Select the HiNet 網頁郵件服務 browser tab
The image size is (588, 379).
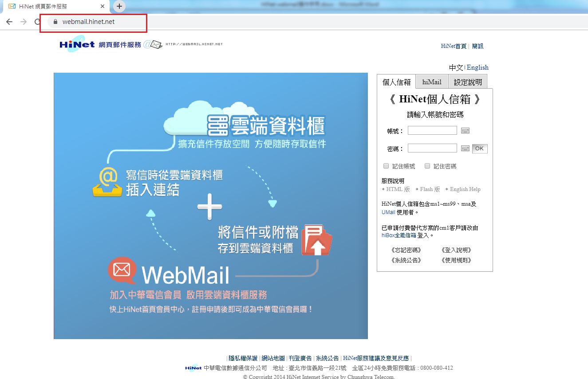[x=56, y=6]
